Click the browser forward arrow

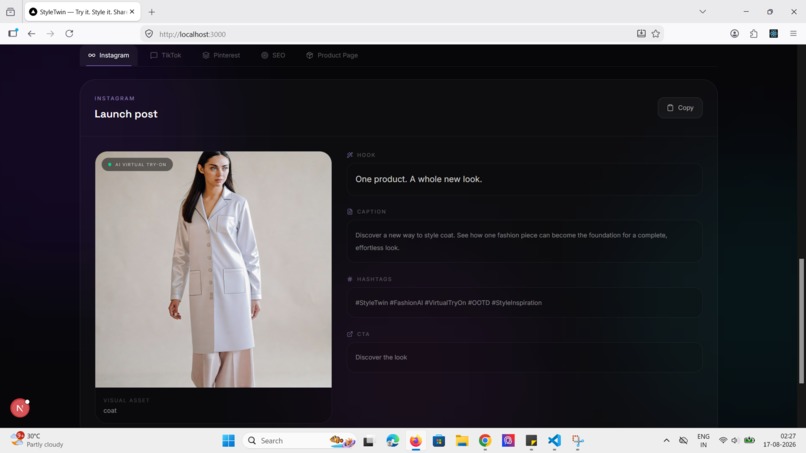point(50,33)
